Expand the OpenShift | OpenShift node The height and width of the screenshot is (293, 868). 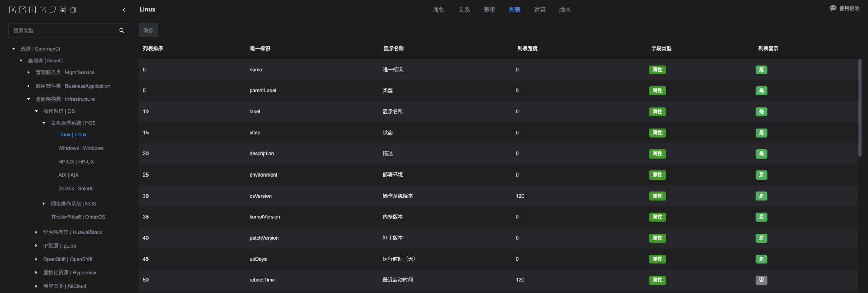[36, 259]
